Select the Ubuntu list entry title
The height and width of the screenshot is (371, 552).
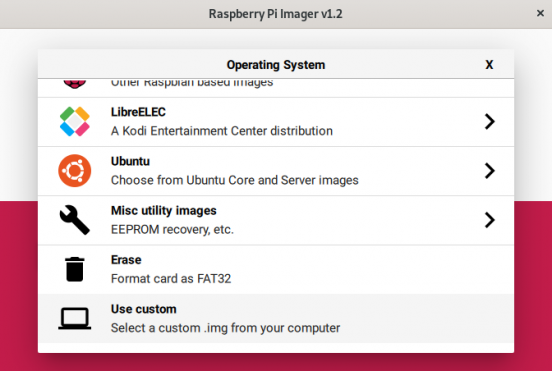(130, 161)
